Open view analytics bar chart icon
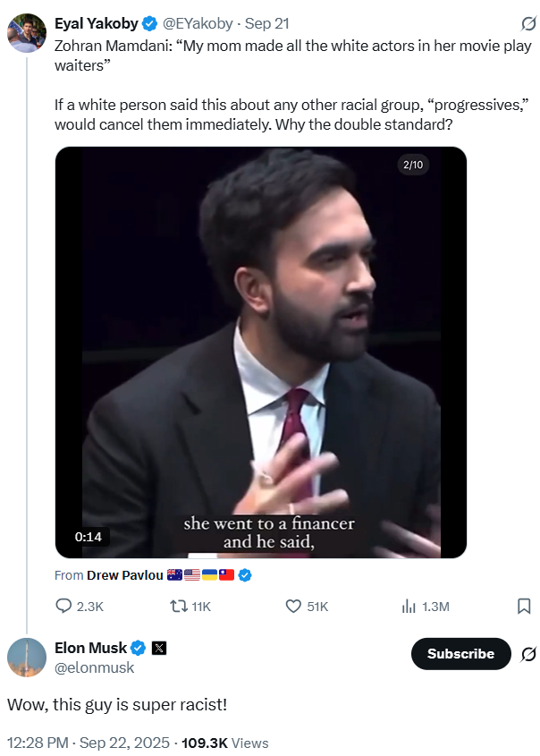The height and width of the screenshot is (756, 540). [409, 607]
